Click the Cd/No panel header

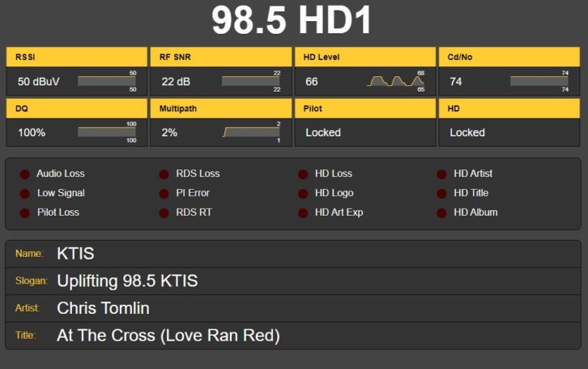509,57
